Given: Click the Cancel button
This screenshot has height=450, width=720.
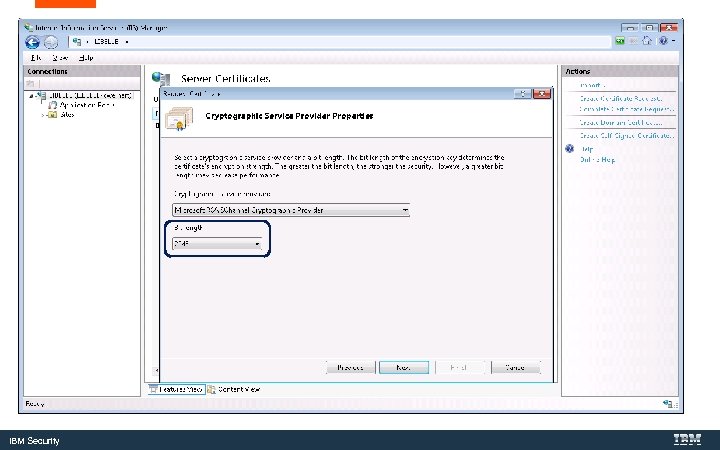Looking at the screenshot, I should click(515, 367).
